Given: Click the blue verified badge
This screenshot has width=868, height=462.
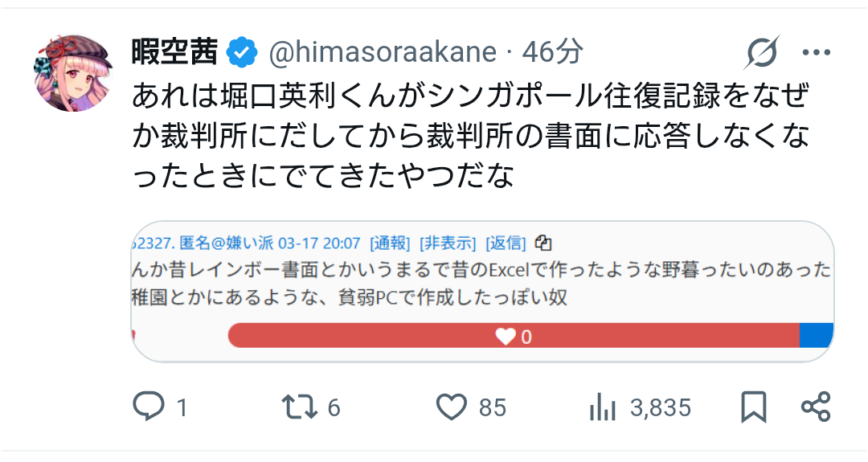Looking at the screenshot, I should 241,53.
